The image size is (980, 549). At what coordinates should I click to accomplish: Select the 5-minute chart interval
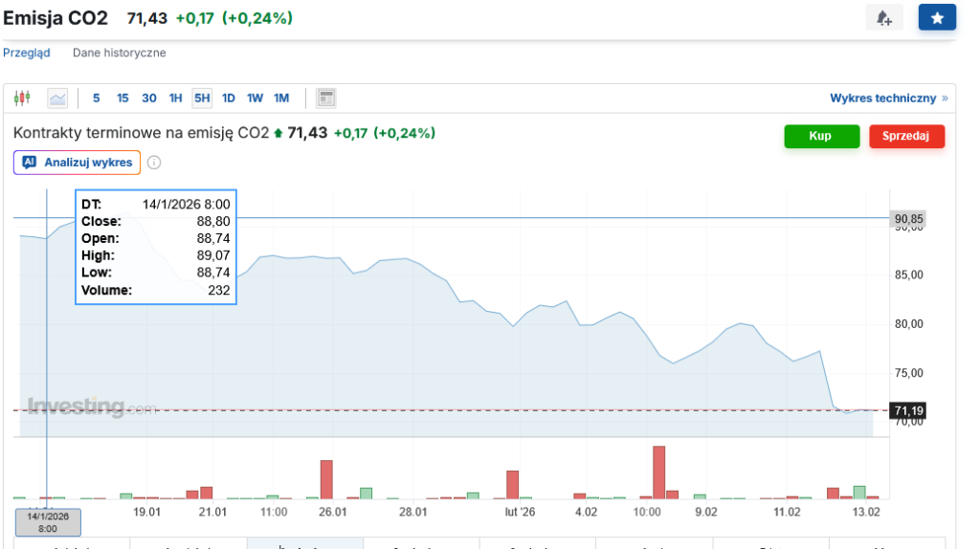click(96, 98)
